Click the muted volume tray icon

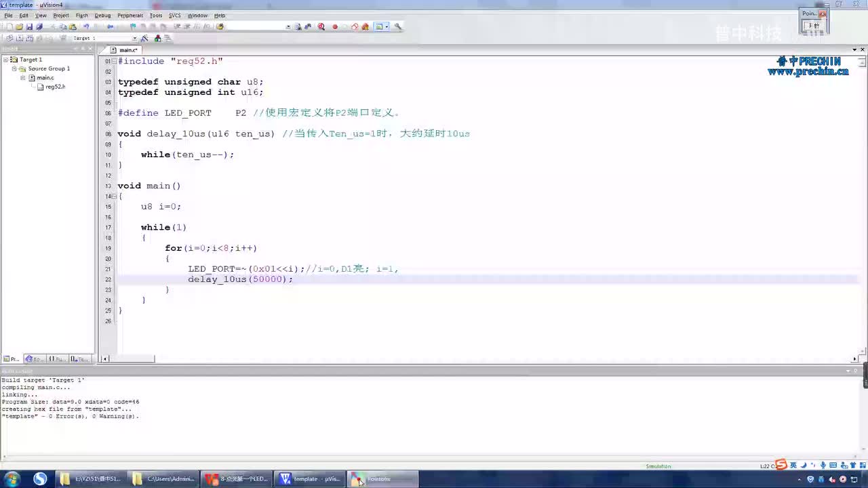click(832, 479)
